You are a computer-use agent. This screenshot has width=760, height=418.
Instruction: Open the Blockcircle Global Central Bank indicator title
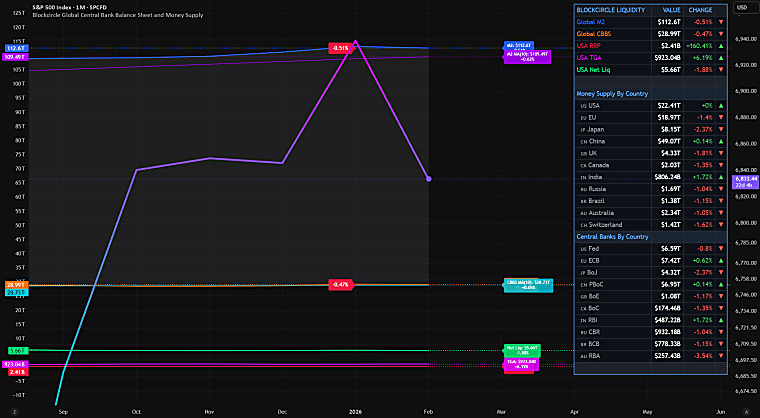point(118,15)
